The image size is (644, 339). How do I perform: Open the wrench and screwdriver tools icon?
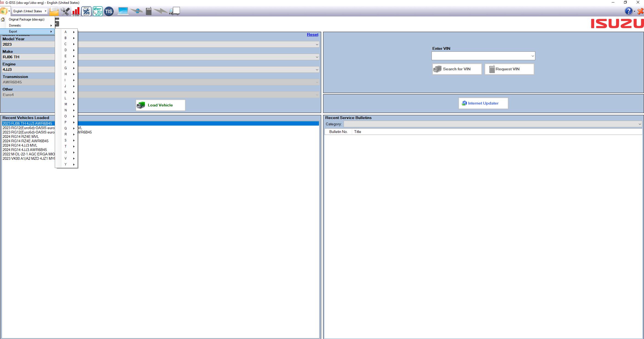(65, 11)
